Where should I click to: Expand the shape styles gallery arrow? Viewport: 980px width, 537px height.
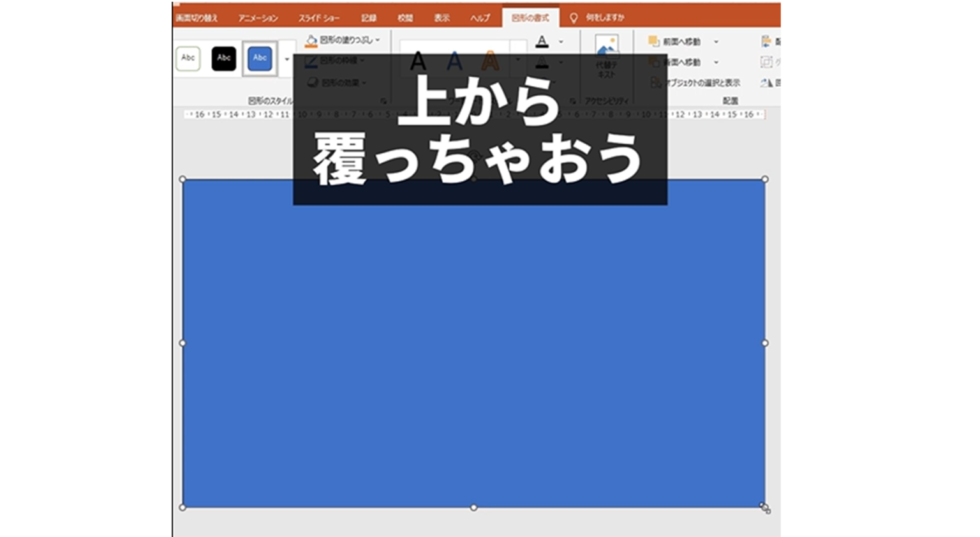[x=287, y=59]
